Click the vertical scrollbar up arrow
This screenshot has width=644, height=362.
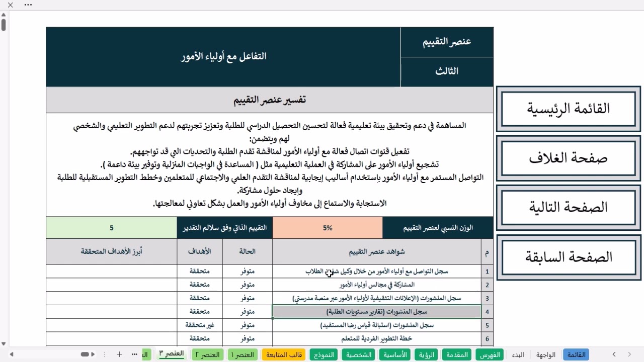(4, 15)
